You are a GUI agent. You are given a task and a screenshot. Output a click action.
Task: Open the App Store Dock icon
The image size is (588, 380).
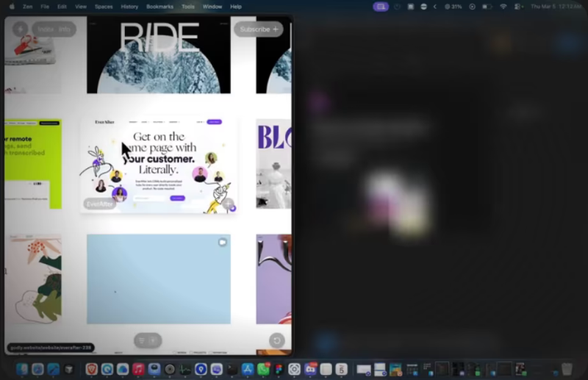point(248,369)
